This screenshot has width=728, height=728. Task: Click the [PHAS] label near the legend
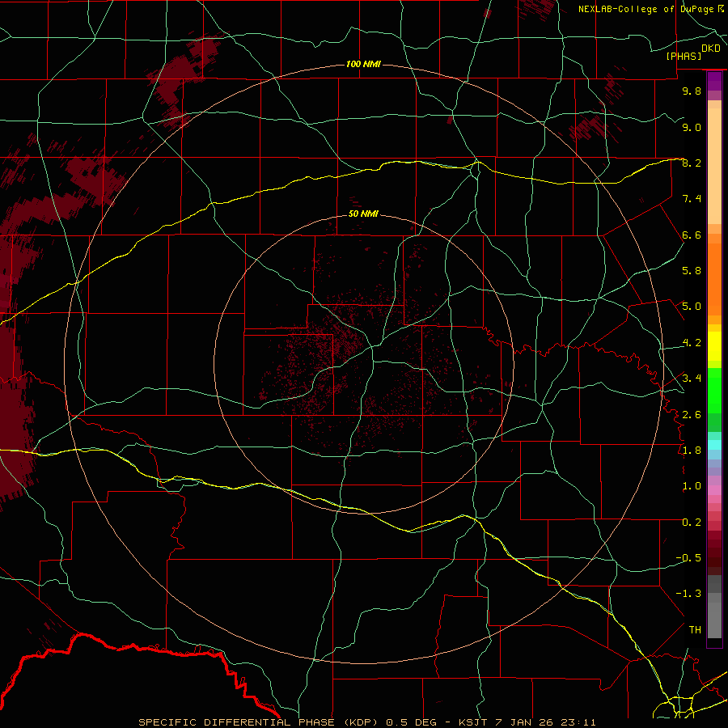pos(684,56)
